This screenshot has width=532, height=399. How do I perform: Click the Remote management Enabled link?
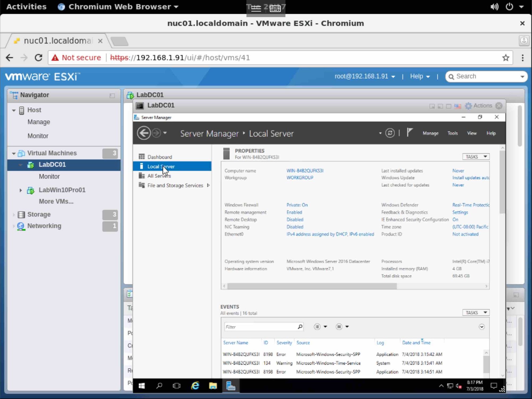[x=294, y=212]
